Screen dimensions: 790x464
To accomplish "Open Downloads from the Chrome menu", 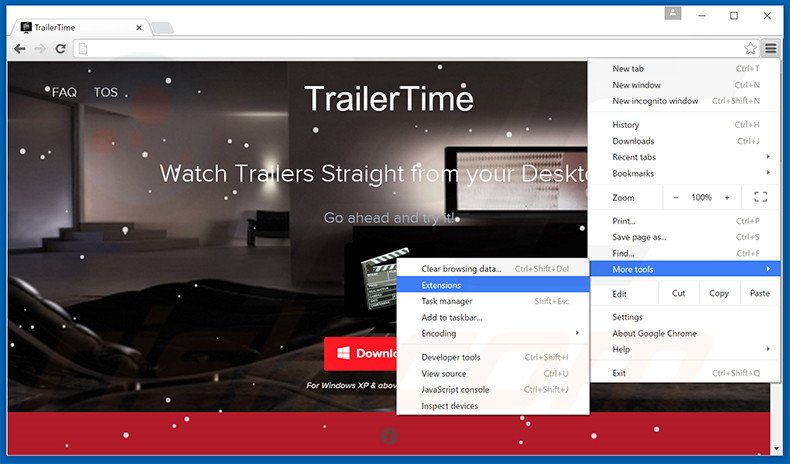I will (684, 141).
